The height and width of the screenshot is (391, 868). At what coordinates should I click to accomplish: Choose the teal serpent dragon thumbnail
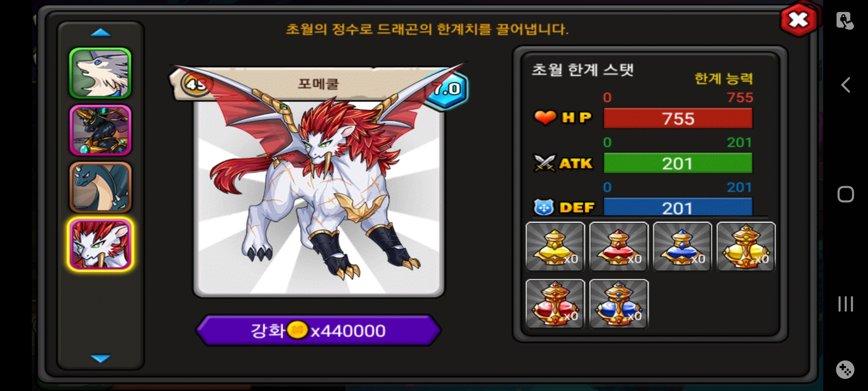[x=100, y=187]
